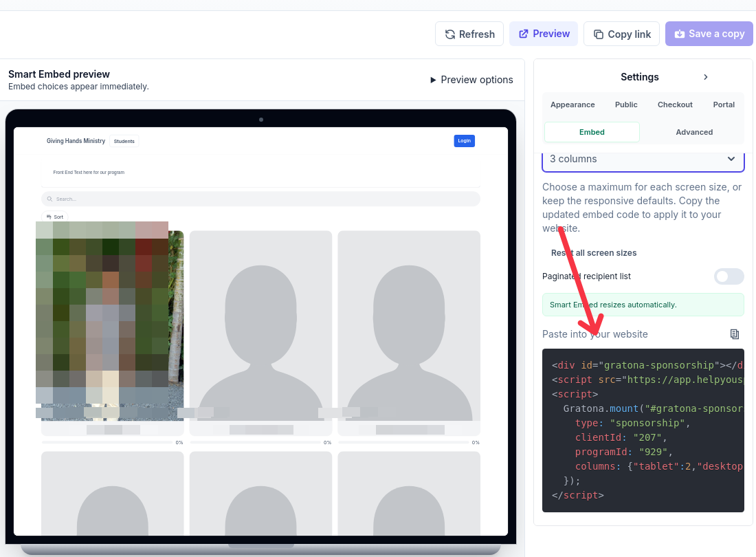Click the embed code block
The image size is (756, 557).
click(x=643, y=430)
